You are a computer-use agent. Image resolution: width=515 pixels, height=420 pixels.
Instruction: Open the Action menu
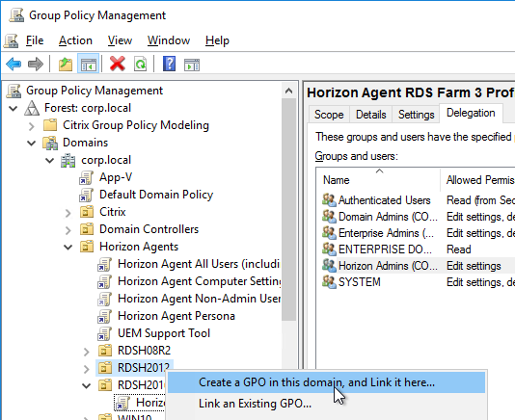pyautogui.click(x=75, y=40)
